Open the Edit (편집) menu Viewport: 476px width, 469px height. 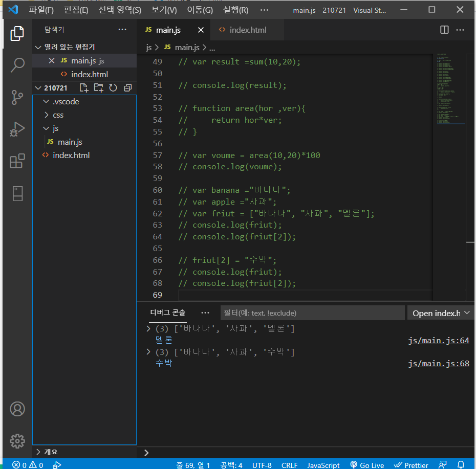pyautogui.click(x=76, y=10)
